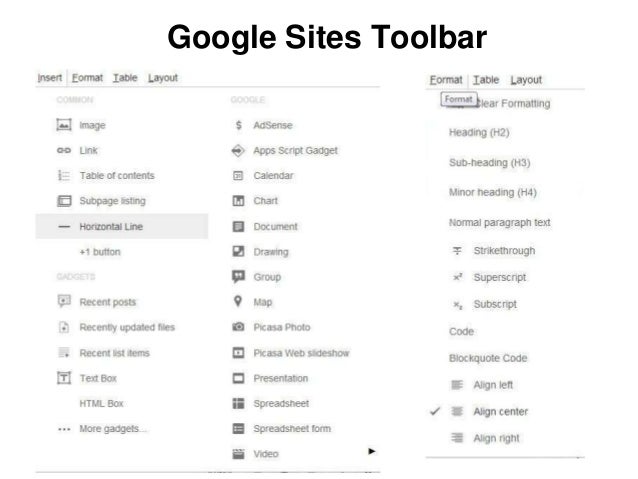Click the Strikethrough icon

pyautogui.click(x=457, y=251)
